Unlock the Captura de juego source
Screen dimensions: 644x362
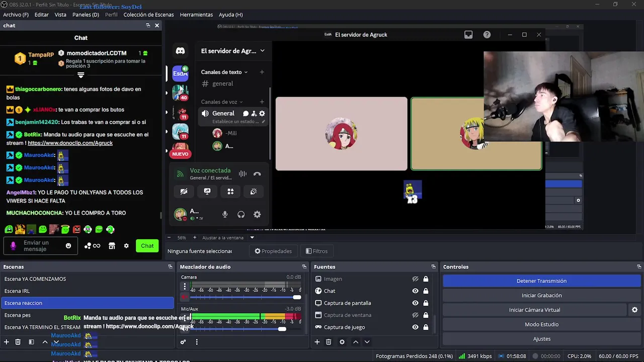(426, 327)
